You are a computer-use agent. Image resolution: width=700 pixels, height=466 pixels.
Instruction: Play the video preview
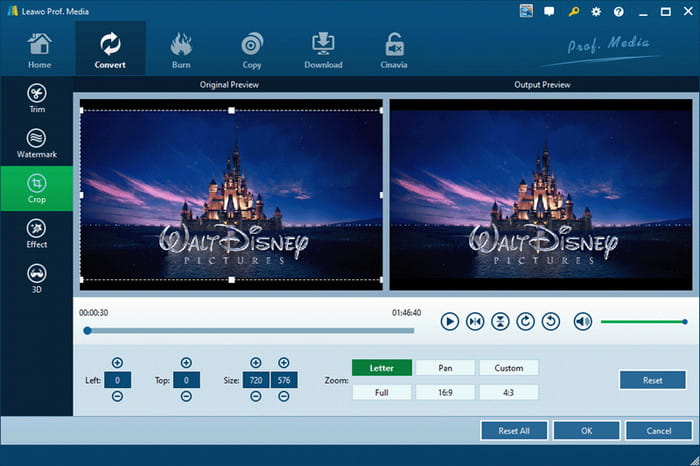(450, 321)
